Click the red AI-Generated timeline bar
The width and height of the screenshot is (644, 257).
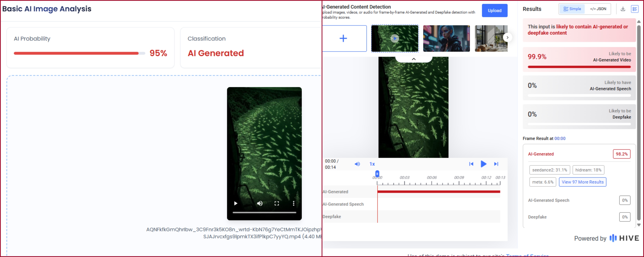438,192
